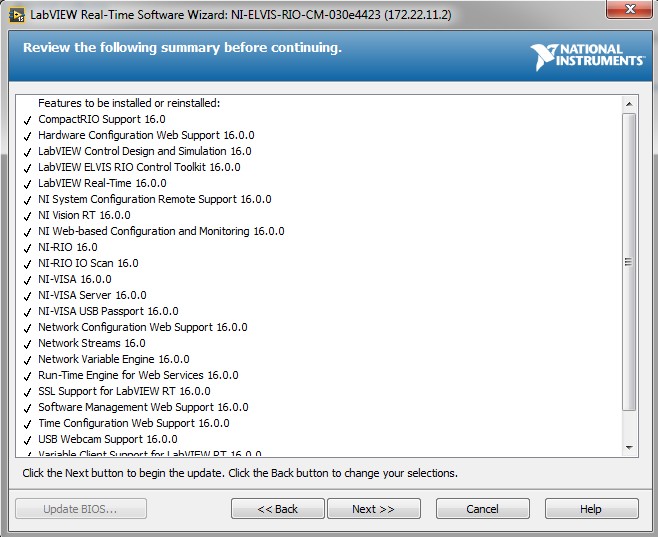Select the NI Vision RT 16.0.0 entry

(84, 216)
